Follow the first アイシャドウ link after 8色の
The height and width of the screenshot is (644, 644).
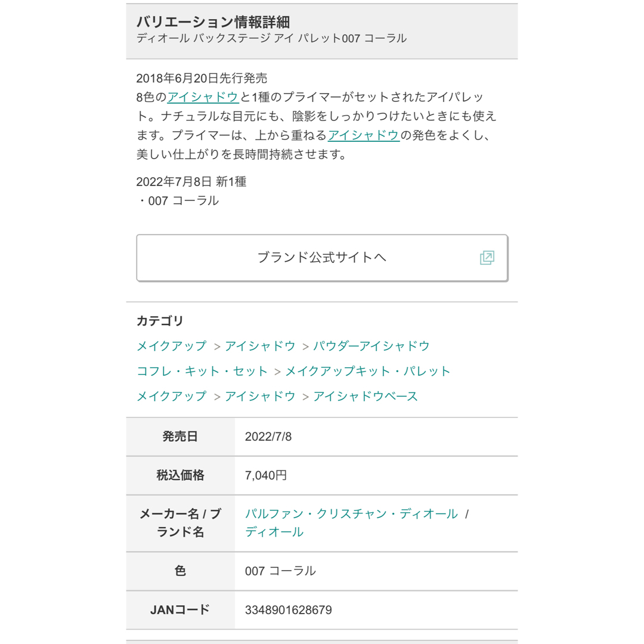tap(203, 97)
